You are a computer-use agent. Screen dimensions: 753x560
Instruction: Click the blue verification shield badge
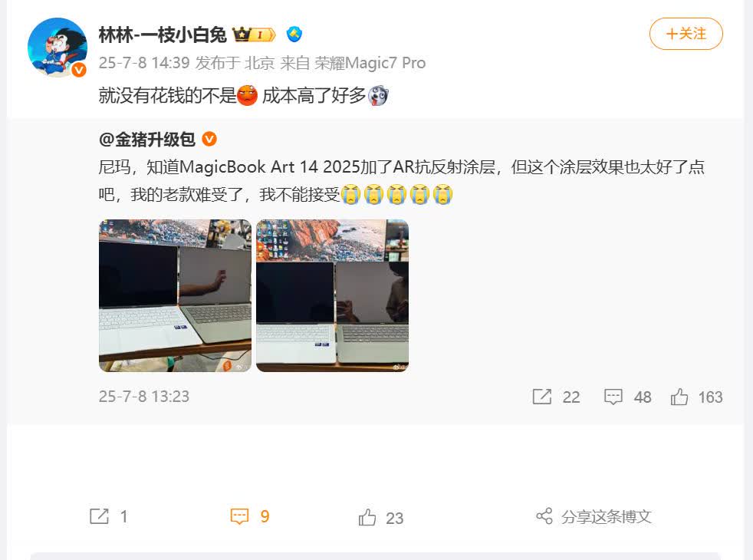pos(294,34)
